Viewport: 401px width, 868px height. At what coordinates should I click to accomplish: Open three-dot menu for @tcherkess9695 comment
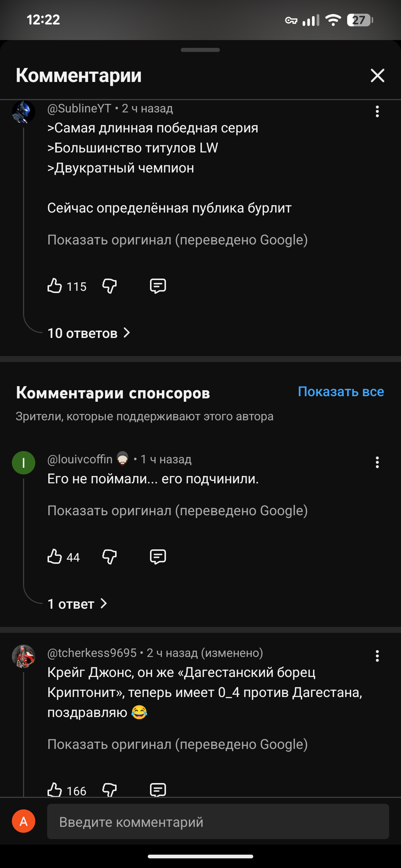pyautogui.click(x=377, y=656)
